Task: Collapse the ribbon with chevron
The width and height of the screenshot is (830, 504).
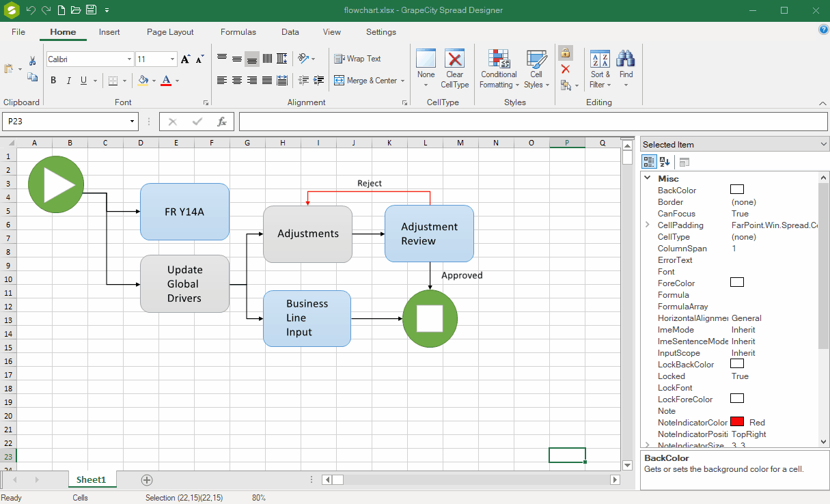Action: [x=822, y=103]
